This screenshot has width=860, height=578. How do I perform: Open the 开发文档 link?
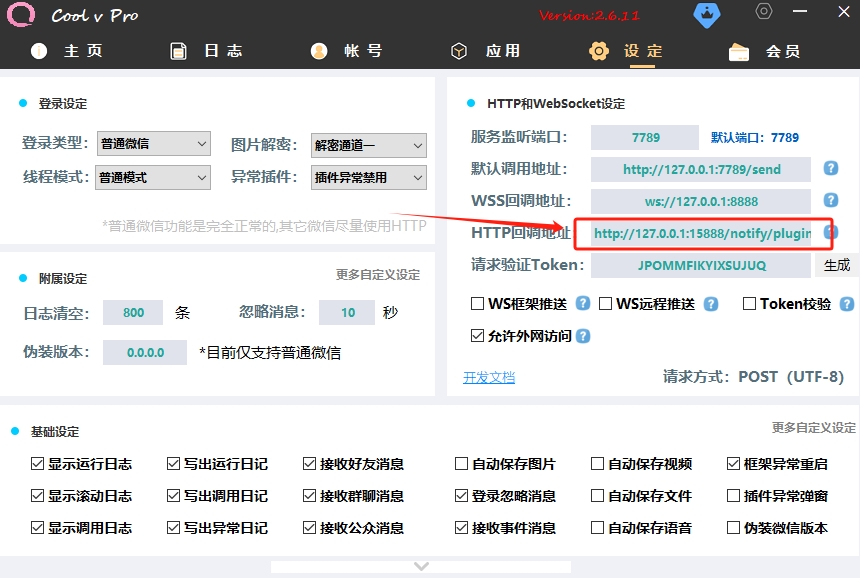pyautogui.click(x=489, y=377)
